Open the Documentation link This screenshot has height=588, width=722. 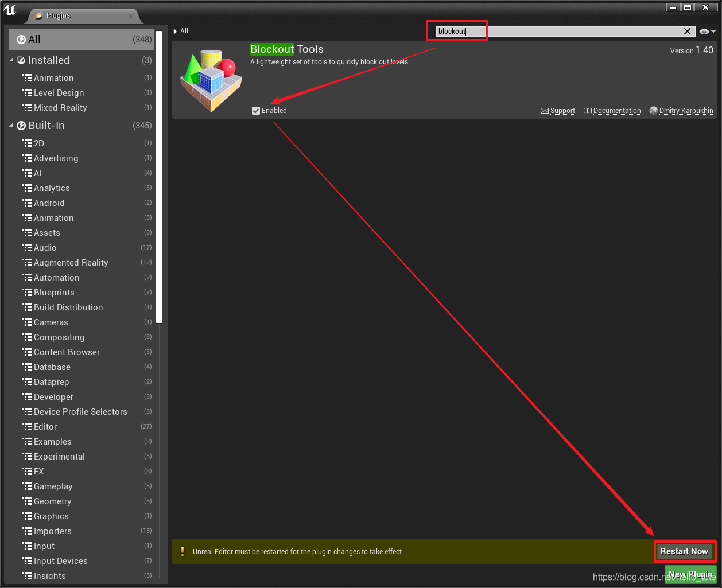pos(617,111)
